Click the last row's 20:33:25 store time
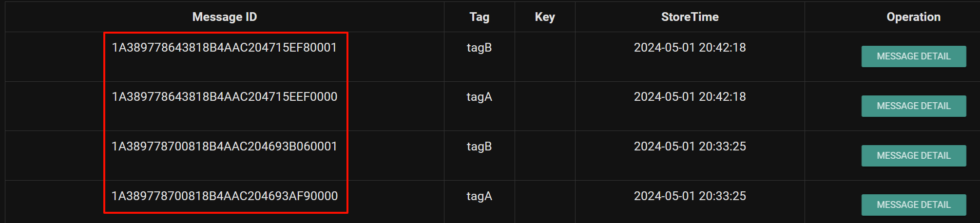Viewport: 980px width, 223px height. 690,196
